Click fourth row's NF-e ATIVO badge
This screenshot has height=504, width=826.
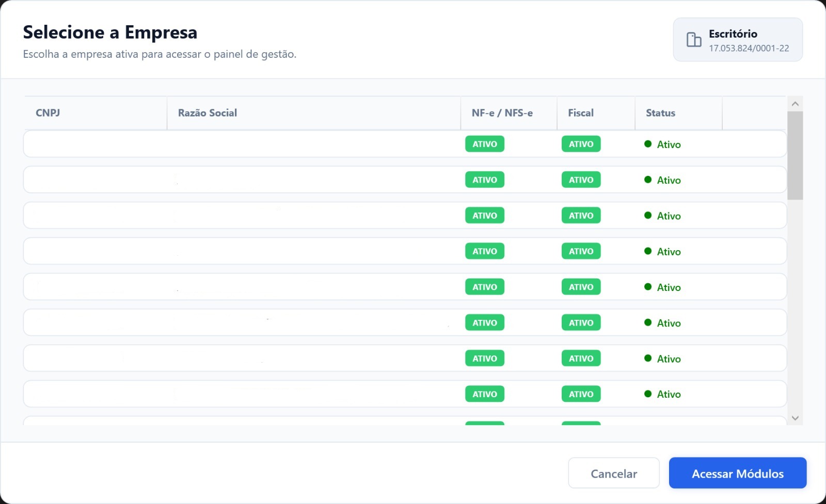485,251
